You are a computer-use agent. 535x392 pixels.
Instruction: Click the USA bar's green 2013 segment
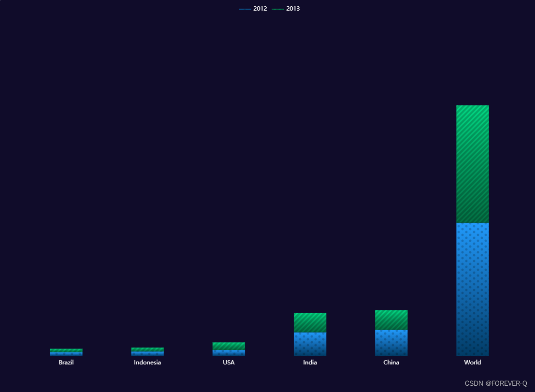pos(228,346)
